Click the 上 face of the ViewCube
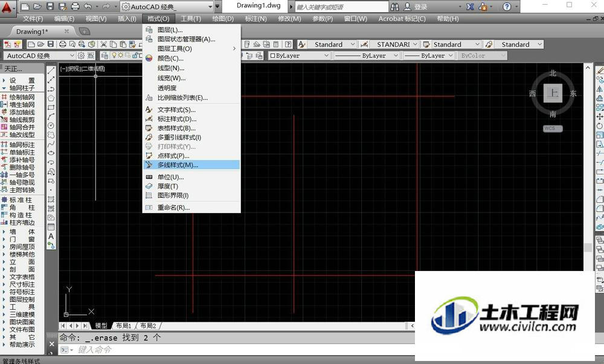Image resolution: width=604 pixels, height=364 pixels. (x=553, y=93)
